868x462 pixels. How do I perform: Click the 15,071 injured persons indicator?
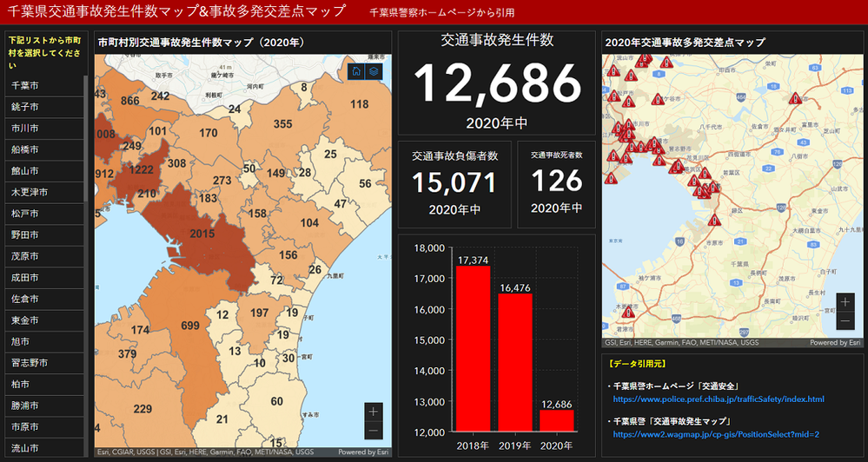[454, 184]
